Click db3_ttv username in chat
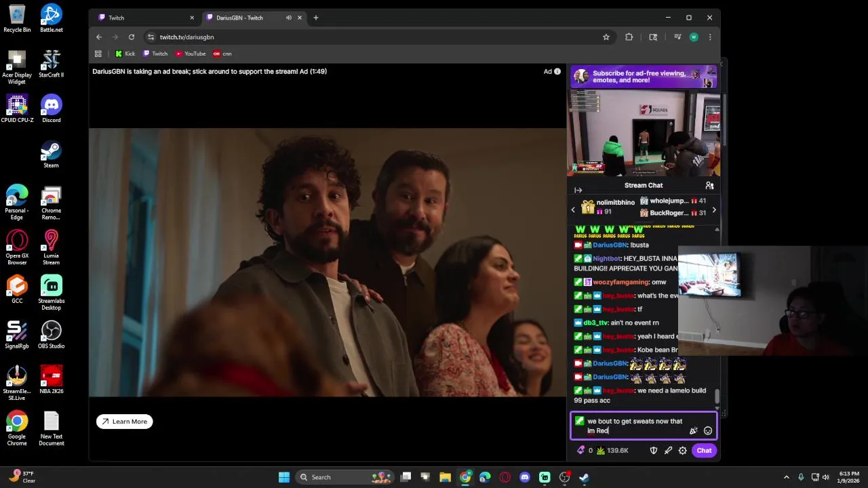This screenshot has height=488, width=868. tap(595, 323)
